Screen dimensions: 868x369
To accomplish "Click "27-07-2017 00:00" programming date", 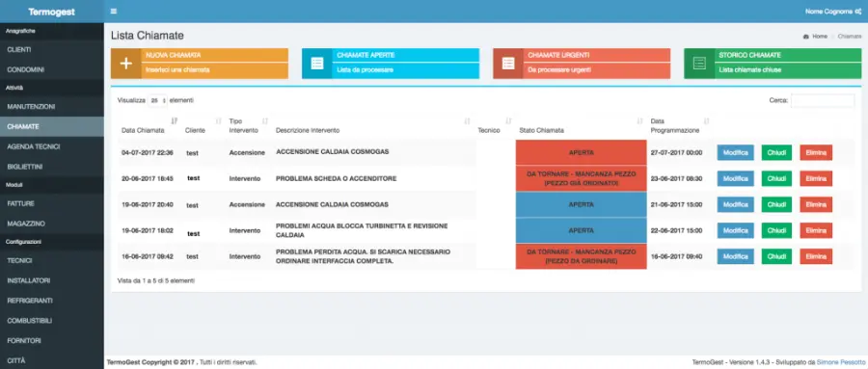I will pos(676,152).
